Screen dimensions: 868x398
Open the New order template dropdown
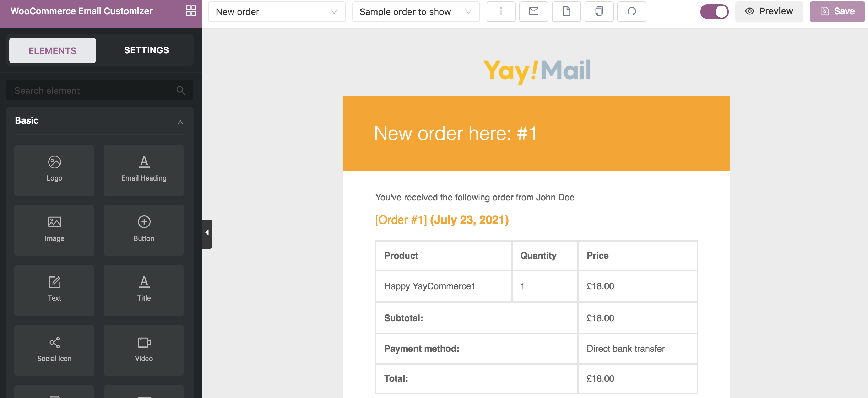click(277, 12)
